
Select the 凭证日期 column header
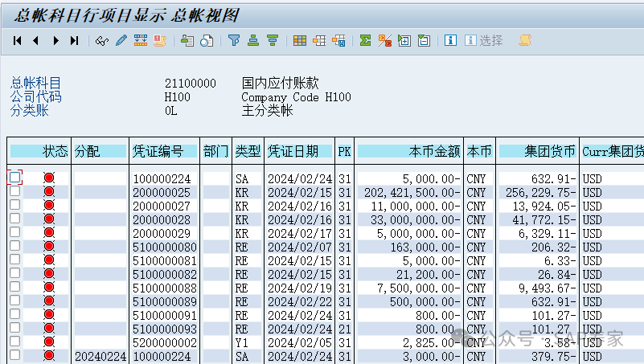click(299, 151)
